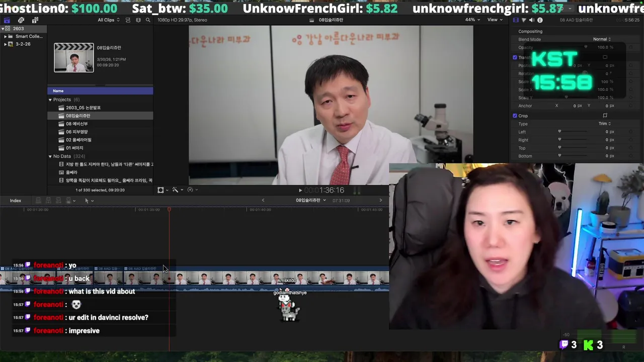The height and width of the screenshot is (362, 644).
Task: Open the timeline Index panel
Action: point(16,201)
